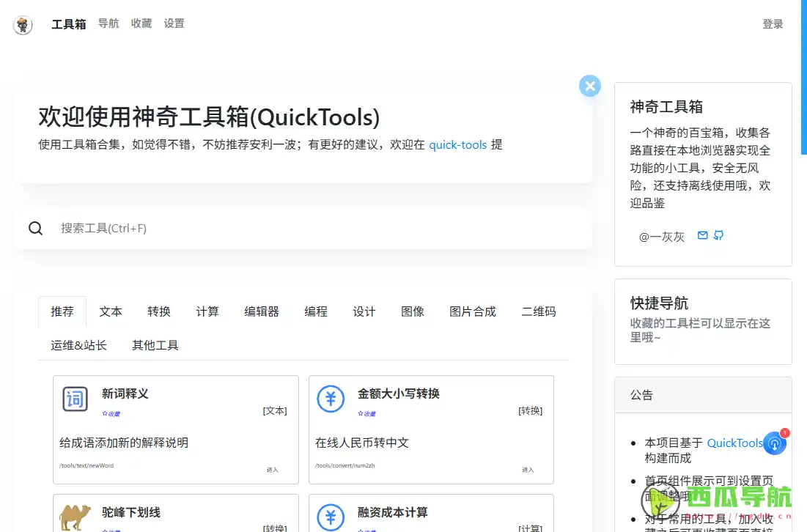
Task: Open the 工具箱 menu item
Action: [x=68, y=24]
